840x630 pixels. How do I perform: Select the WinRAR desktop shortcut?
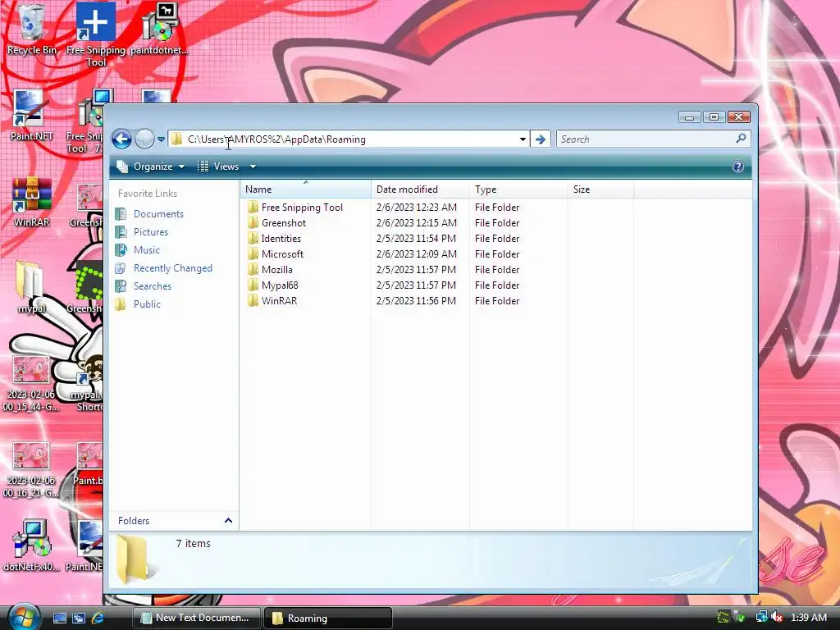[x=31, y=202]
